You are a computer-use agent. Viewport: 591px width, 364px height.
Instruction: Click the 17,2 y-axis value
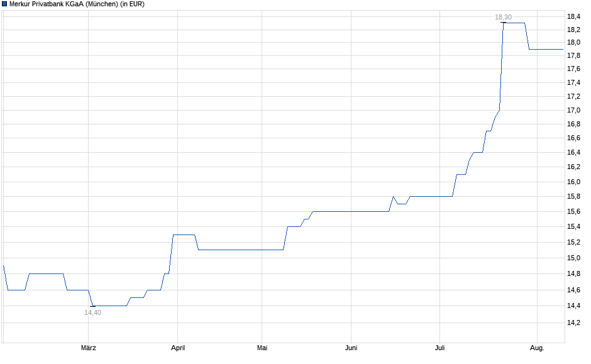(x=573, y=97)
